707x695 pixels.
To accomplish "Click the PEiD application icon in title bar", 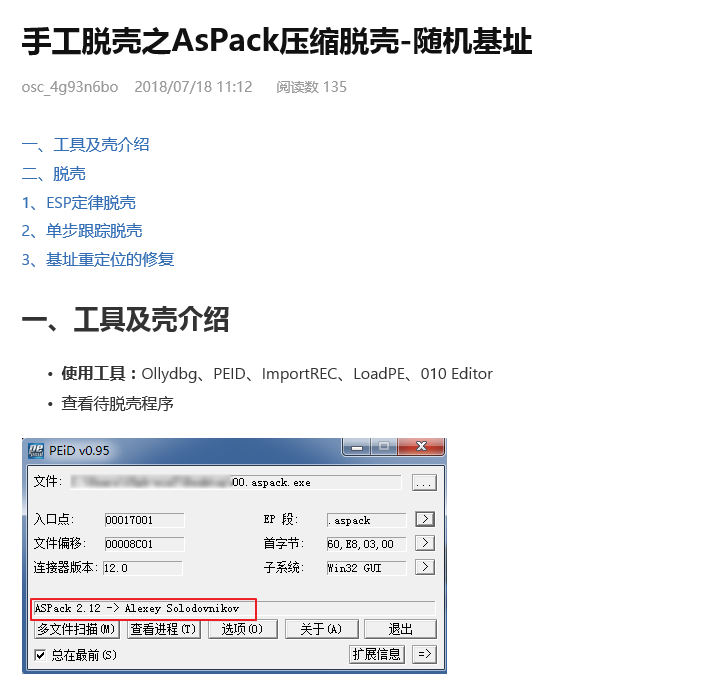I will (38, 450).
